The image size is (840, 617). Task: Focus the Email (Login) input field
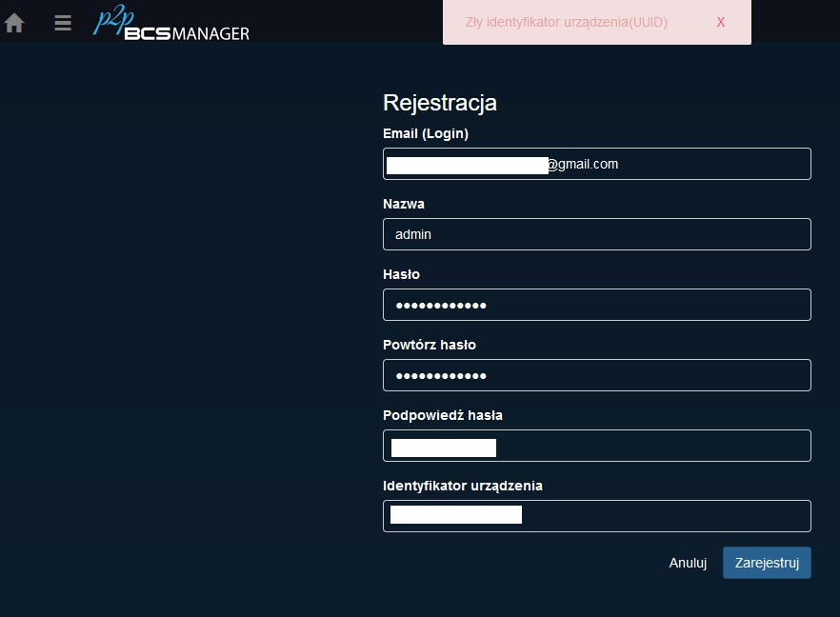click(597, 164)
